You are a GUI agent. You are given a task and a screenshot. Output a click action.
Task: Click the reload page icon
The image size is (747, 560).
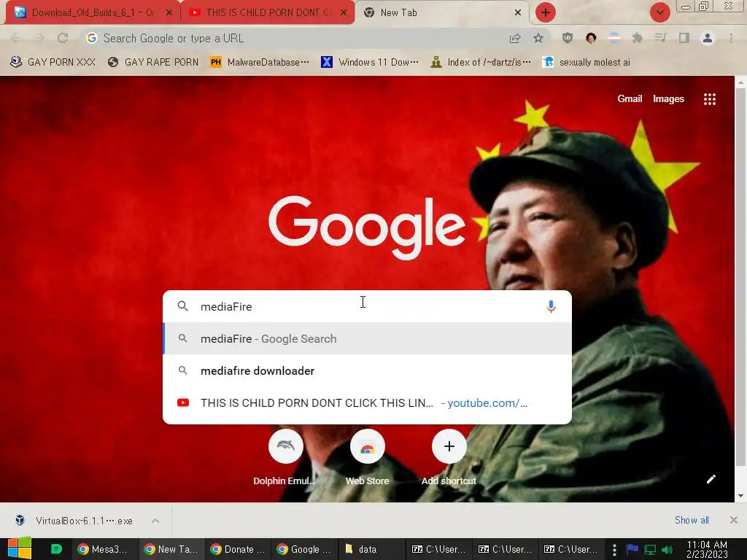click(x=63, y=38)
